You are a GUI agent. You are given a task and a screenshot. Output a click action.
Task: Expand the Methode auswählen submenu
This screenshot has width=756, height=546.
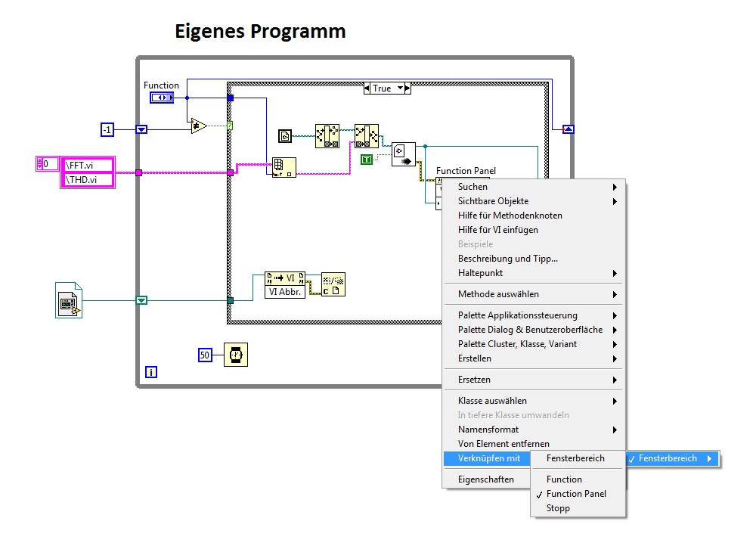point(534,294)
